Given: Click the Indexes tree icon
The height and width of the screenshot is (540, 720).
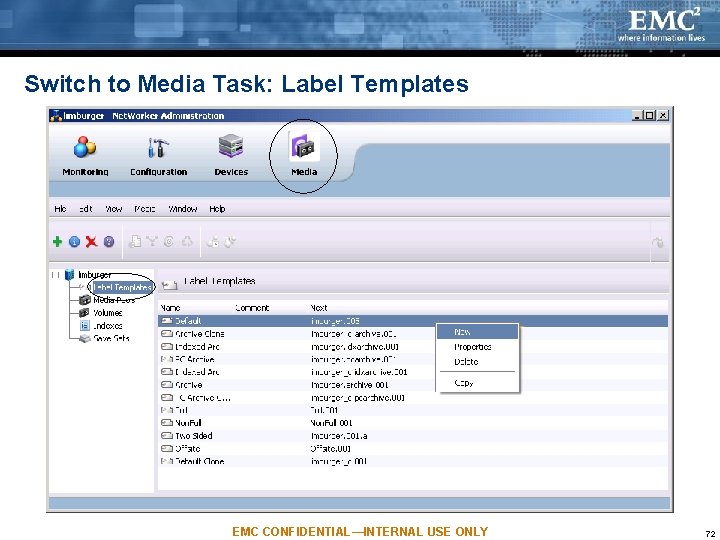Looking at the screenshot, I should coord(84,326).
